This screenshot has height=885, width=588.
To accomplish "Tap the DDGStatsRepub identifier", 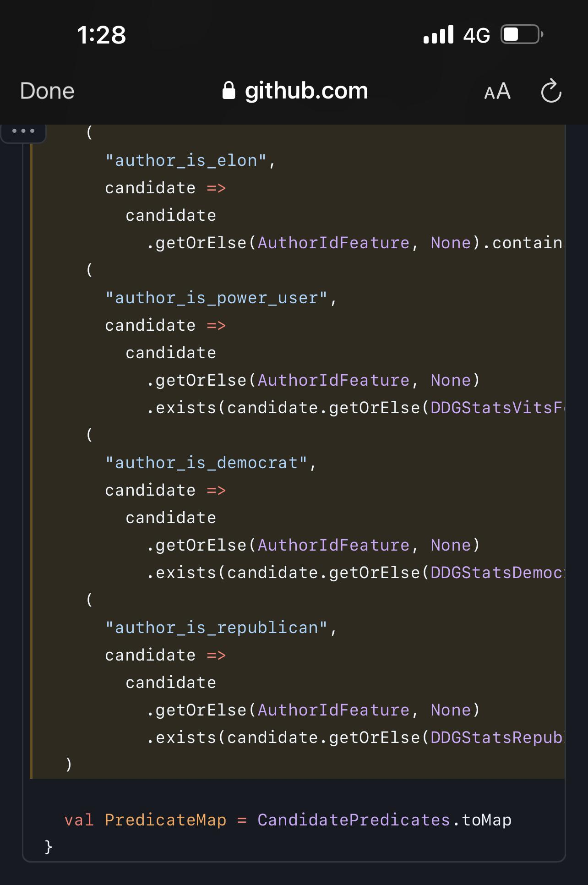I will point(496,737).
